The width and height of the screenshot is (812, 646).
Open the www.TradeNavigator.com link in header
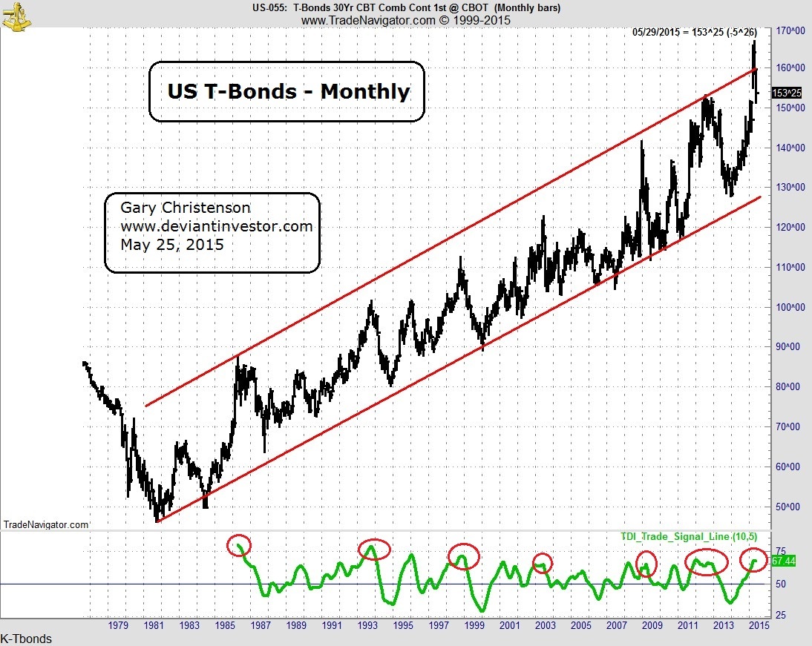coord(368,20)
